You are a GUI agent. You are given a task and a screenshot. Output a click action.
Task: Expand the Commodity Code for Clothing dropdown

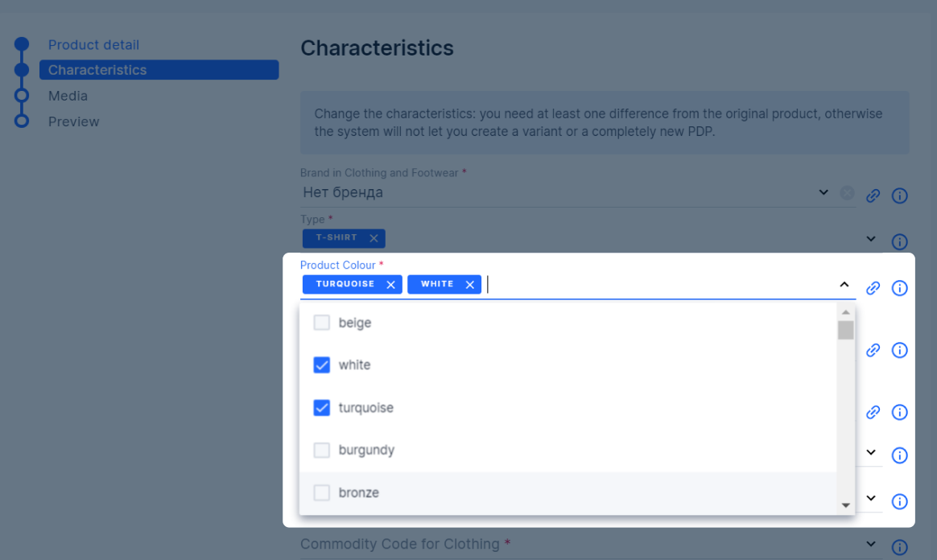[871, 544]
